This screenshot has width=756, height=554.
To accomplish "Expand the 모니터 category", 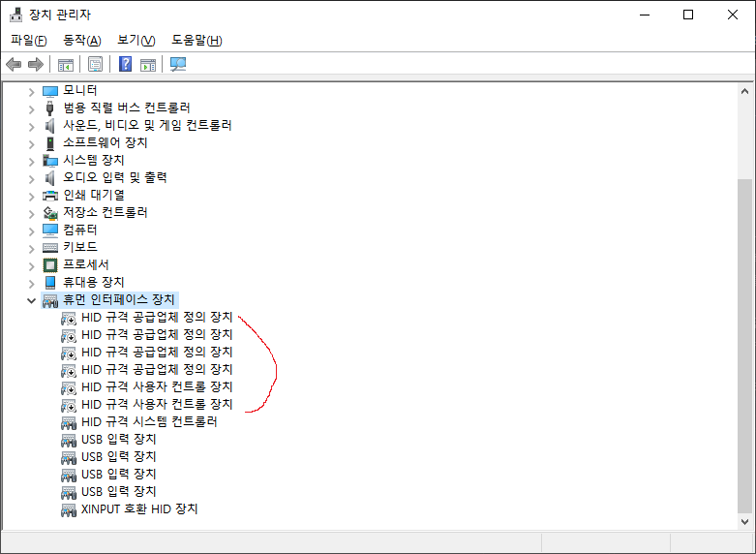I will (x=31, y=92).
